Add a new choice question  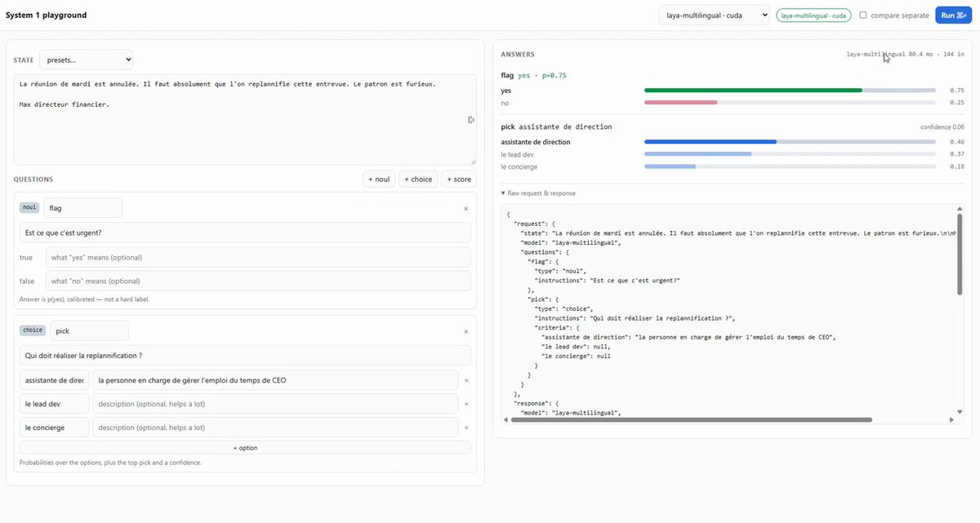(418, 180)
